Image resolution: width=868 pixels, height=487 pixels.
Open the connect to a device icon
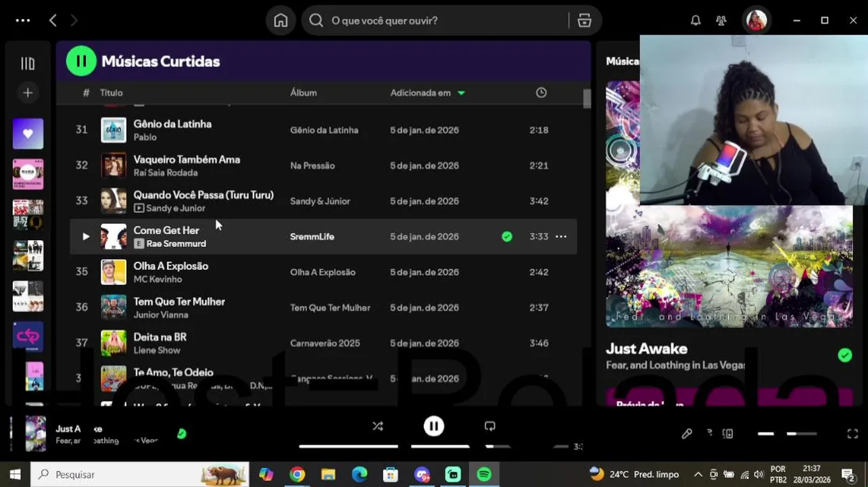tap(728, 434)
